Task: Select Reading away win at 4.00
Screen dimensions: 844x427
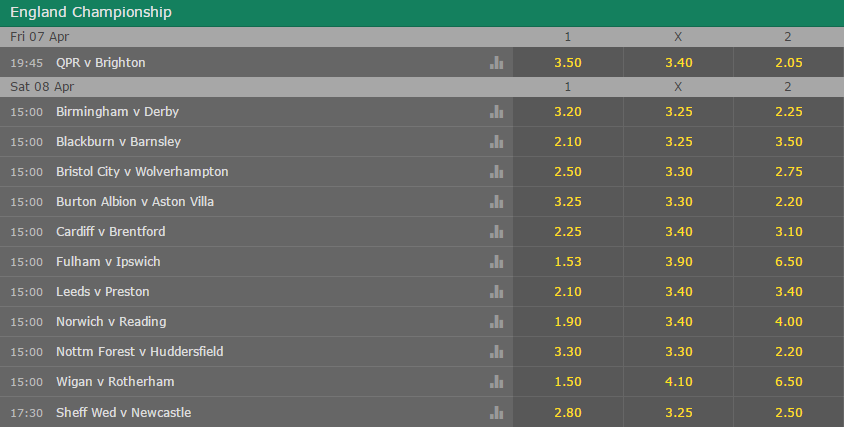Action: coord(789,321)
